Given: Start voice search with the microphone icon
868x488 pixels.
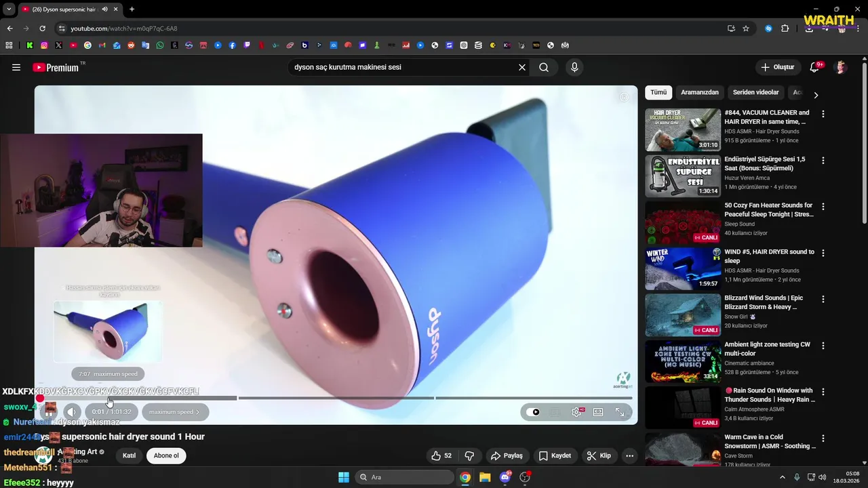Looking at the screenshot, I should click(574, 67).
